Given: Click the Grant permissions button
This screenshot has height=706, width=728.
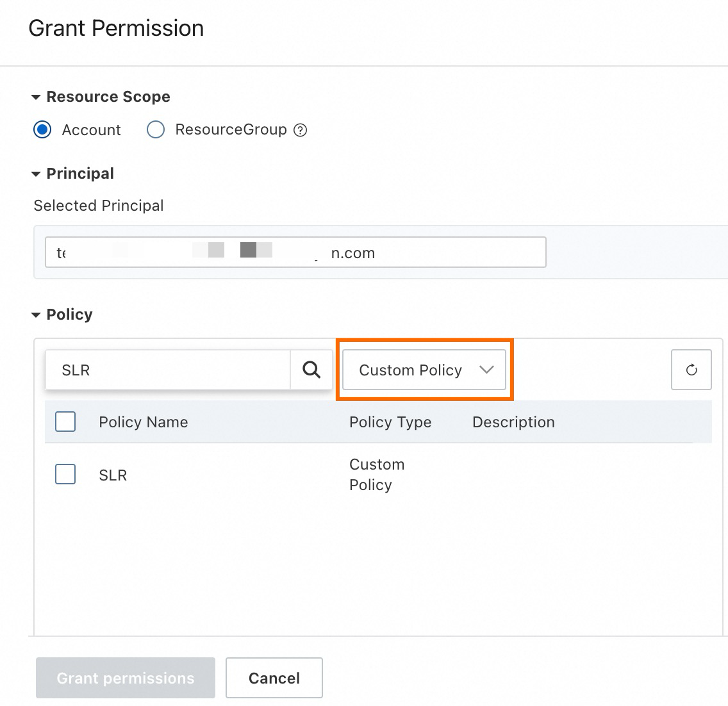Looking at the screenshot, I should point(126,678).
